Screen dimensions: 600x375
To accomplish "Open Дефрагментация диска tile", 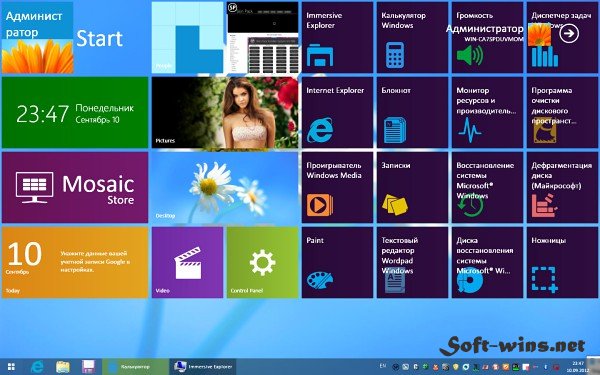I will (x=562, y=187).
